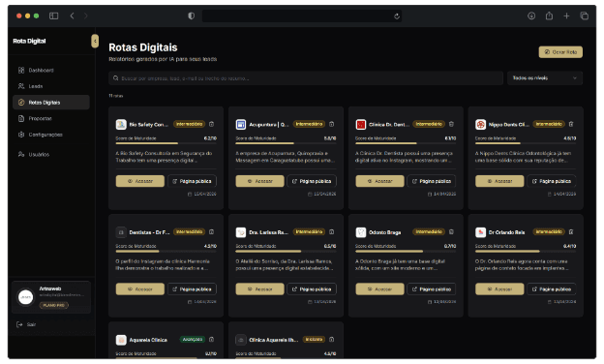Click the Bio Safety maturity score bar
Image resolution: width=604 pixels, height=364 pixels.
pos(166,143)
